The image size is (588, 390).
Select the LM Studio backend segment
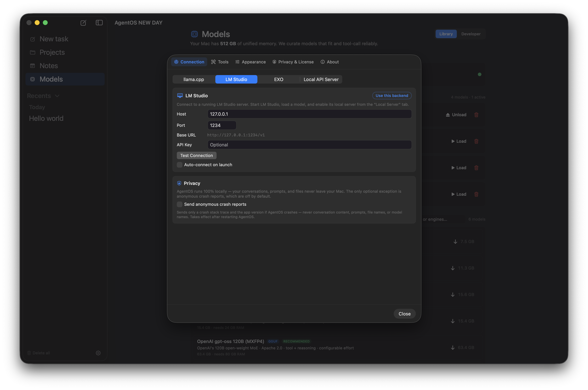pyautogui.click(x=236, y=79)
